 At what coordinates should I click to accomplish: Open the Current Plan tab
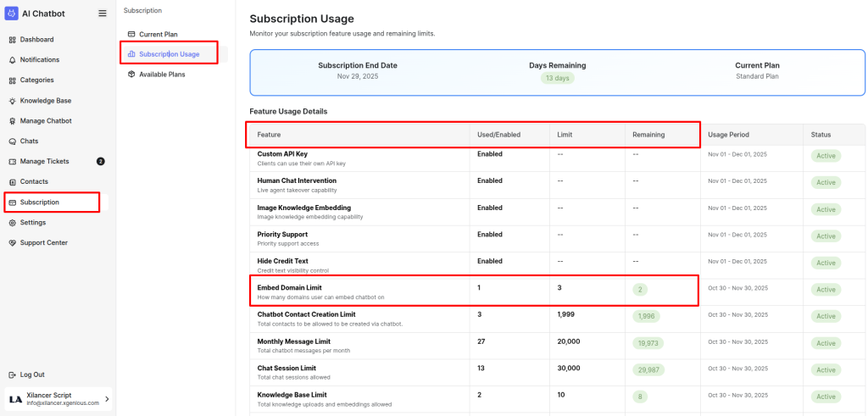point(158,34)
